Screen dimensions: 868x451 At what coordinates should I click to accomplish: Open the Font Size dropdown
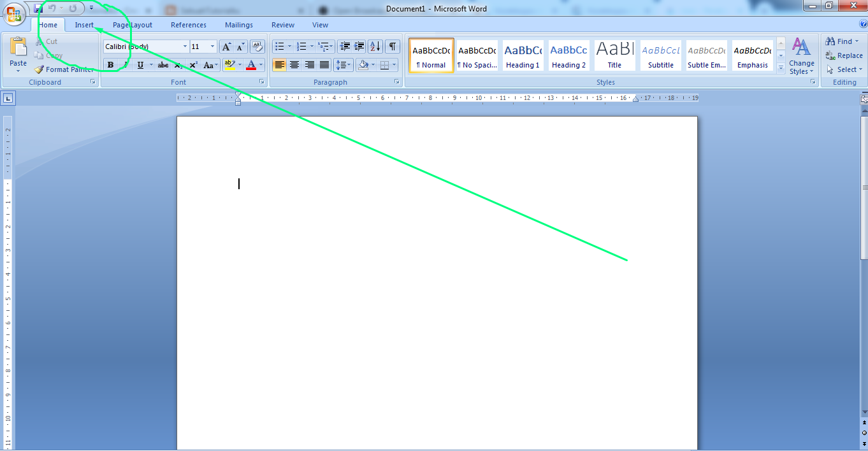click(212, 46)
